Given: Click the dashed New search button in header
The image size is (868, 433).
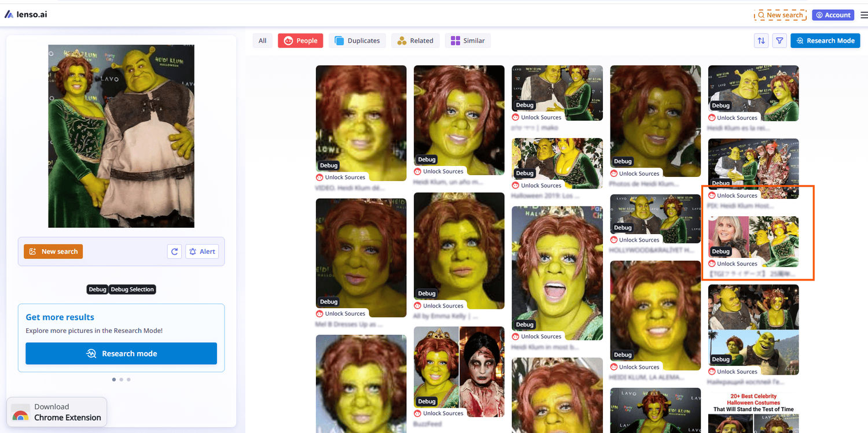Looking at the screenshot, I should 780,15.
